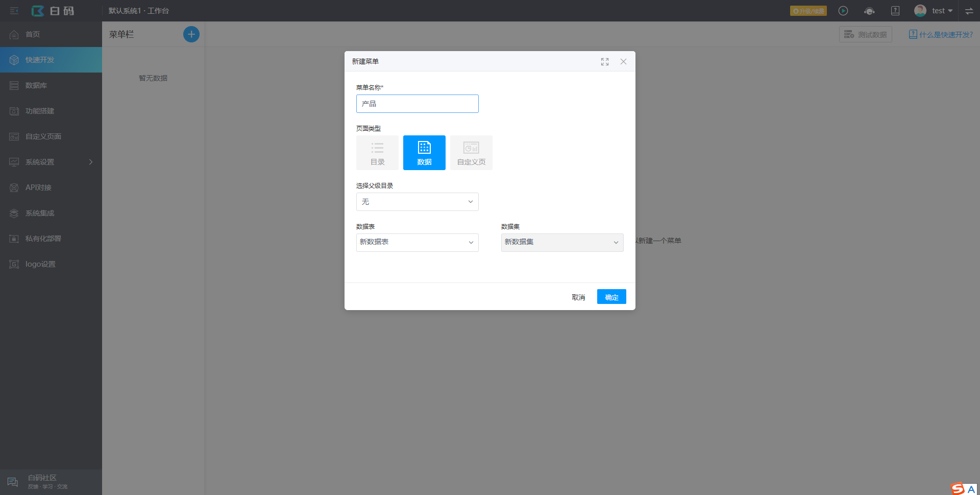Image resolution: width=980 pixels, height=495 pixels.
Task: Click the help question icon in top bar
Action: click(x=895, y=11)
